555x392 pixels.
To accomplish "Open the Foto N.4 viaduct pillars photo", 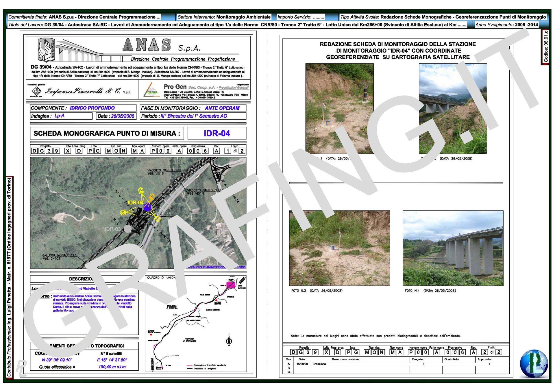I will (x=453, y=248).
